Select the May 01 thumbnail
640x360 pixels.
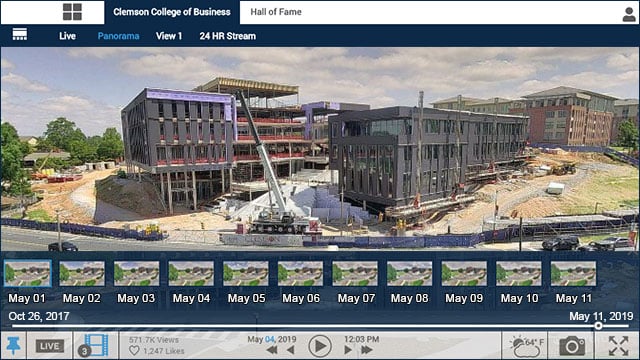tap(27, 273)
